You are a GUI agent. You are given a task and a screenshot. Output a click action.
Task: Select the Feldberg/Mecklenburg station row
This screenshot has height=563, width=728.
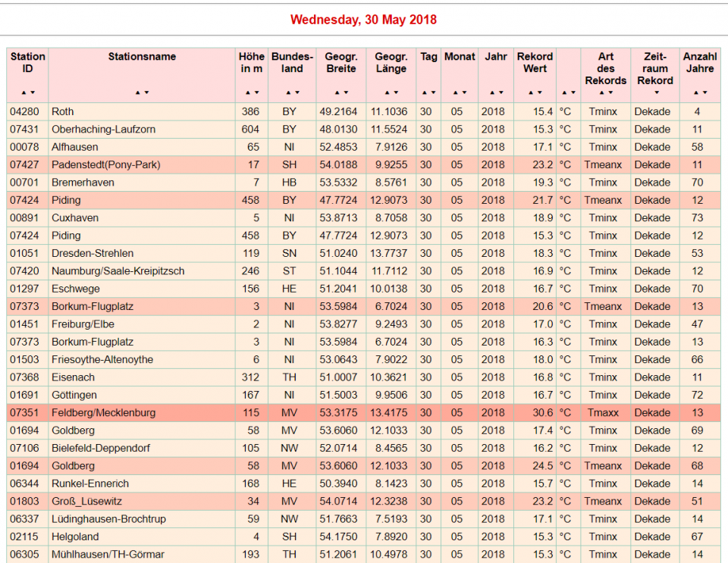tap(103, 413)
